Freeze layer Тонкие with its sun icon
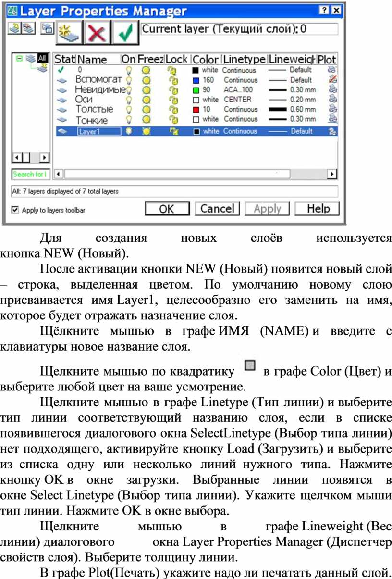 pos(146,119)
